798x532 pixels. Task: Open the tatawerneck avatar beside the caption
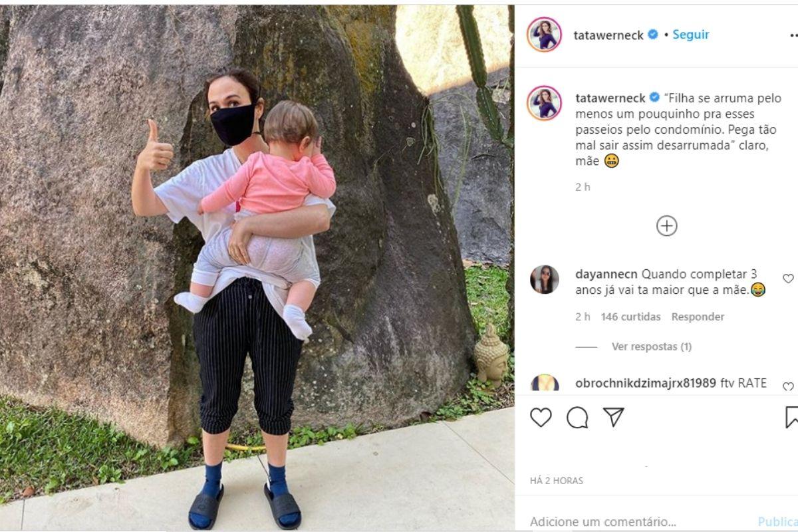(x=545, y=102)
